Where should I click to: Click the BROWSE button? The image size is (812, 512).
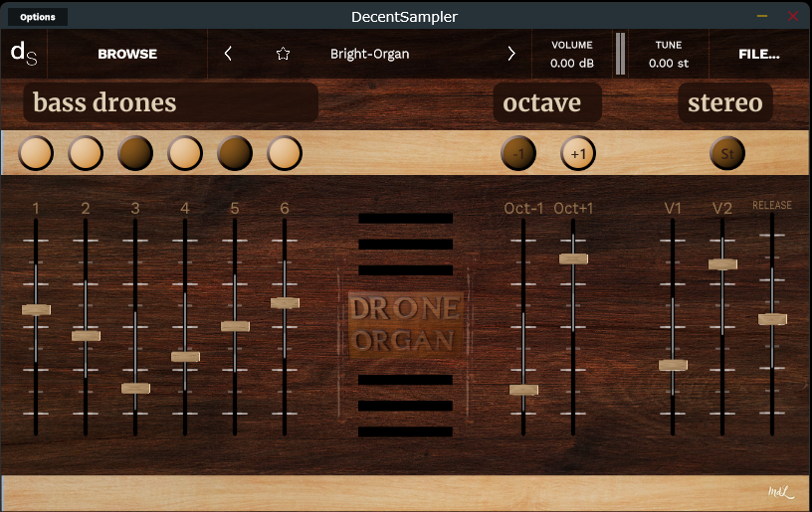[127, 54]
